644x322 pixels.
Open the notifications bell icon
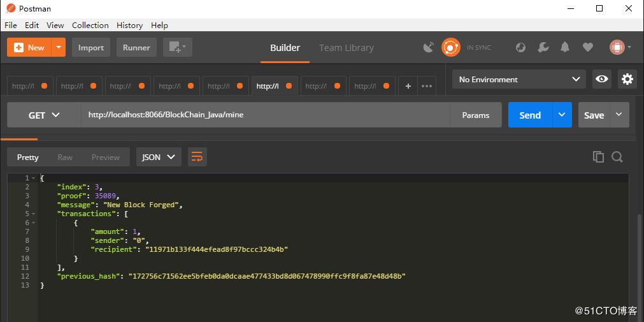[565, 47]
